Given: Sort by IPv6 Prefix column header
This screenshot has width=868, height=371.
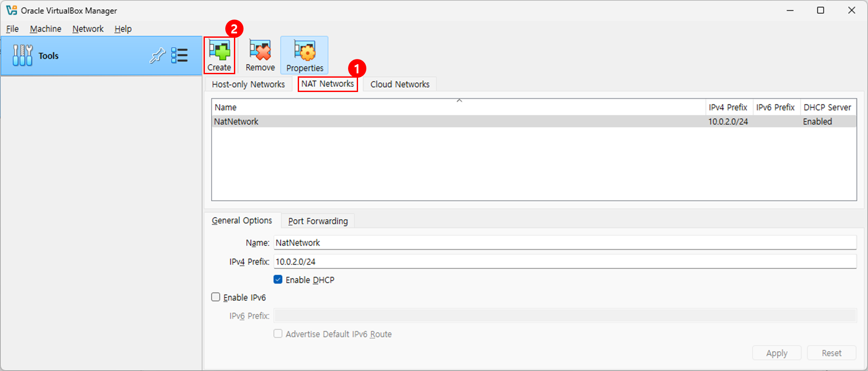Looking at the screenshot, I should pos(776,107).
